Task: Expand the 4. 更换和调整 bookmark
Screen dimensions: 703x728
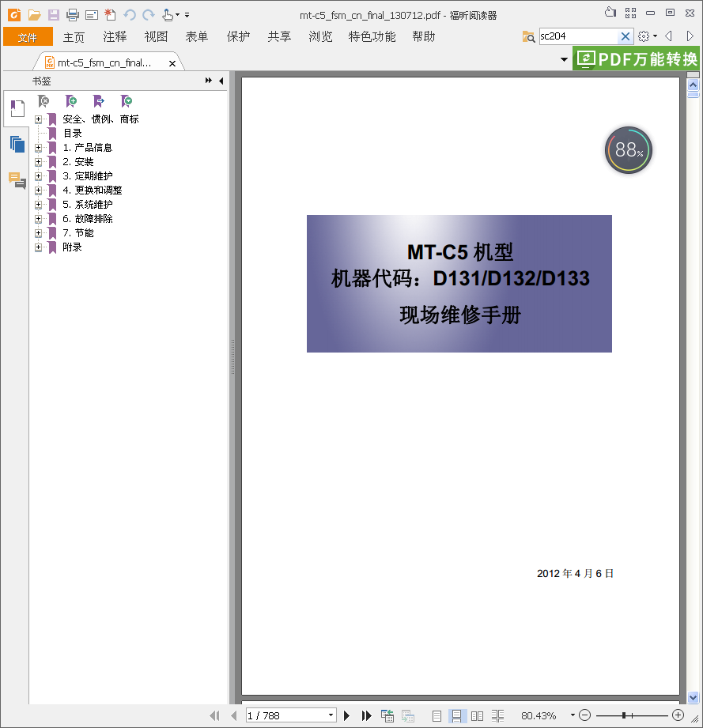Action: coord(38,190)
